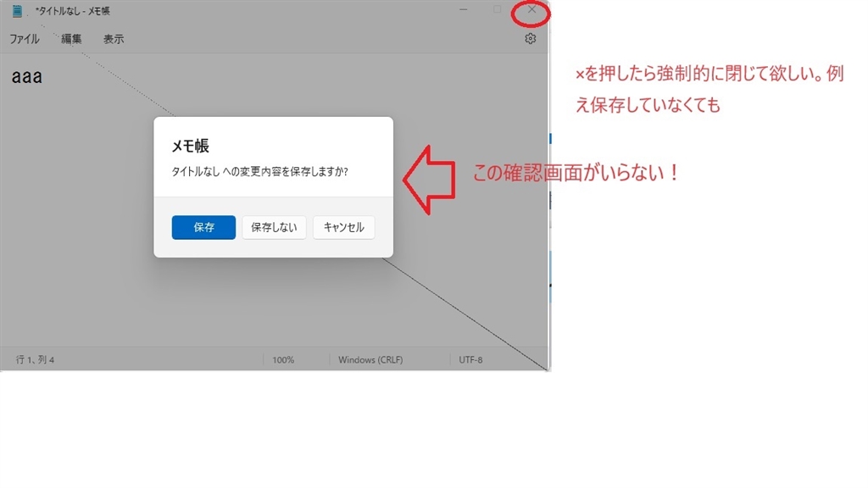Open the 表示 menu

[114, 39]
